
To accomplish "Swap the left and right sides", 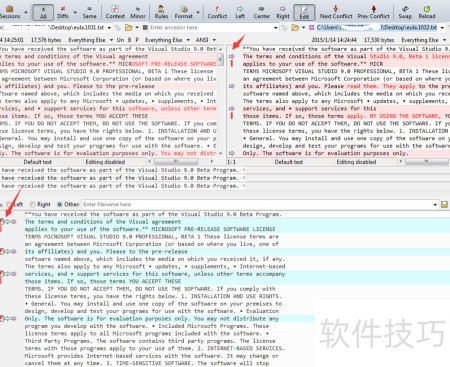I will pos(405,12).
